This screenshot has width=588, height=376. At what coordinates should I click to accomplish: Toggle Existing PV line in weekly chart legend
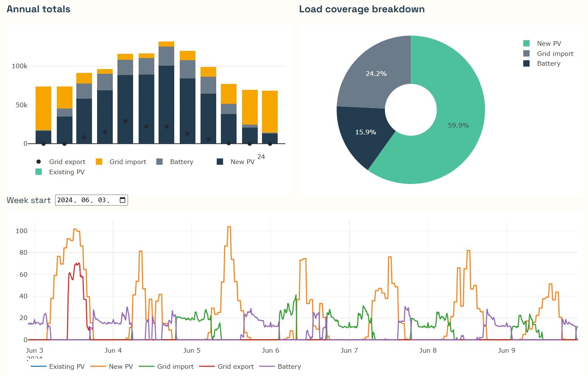pyautogui.click(x=67, y=367)
